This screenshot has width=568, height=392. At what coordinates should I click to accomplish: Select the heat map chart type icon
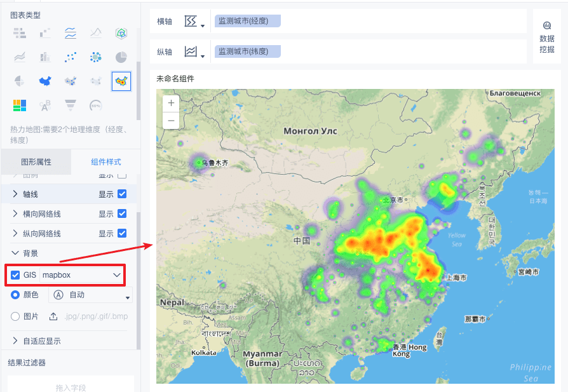(x=121, y=81)
